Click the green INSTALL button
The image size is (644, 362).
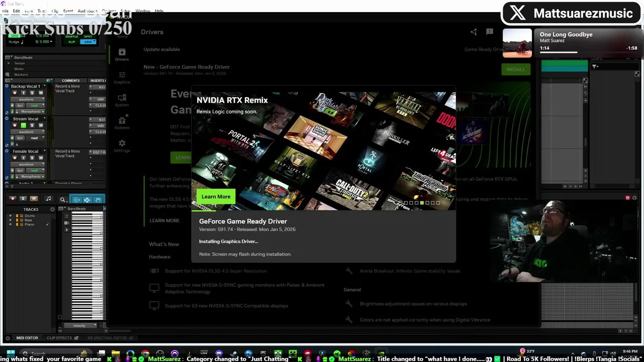click(516, 69)
